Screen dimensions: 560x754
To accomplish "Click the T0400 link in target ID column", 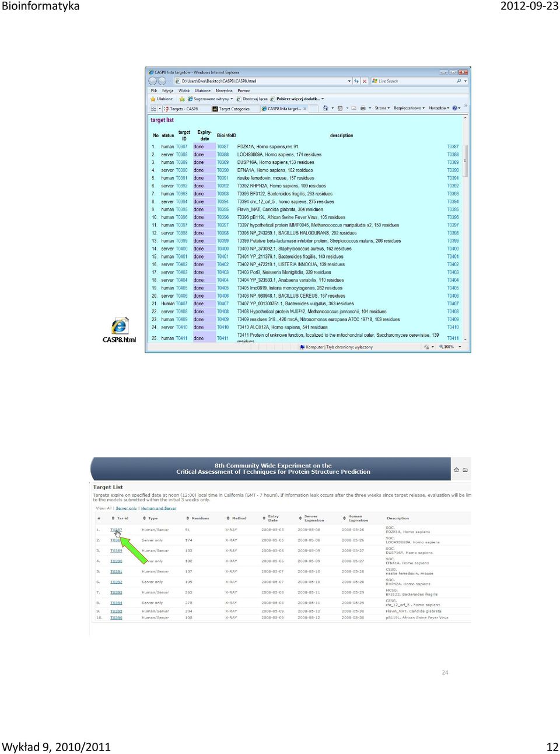I will tap(181, 249).
